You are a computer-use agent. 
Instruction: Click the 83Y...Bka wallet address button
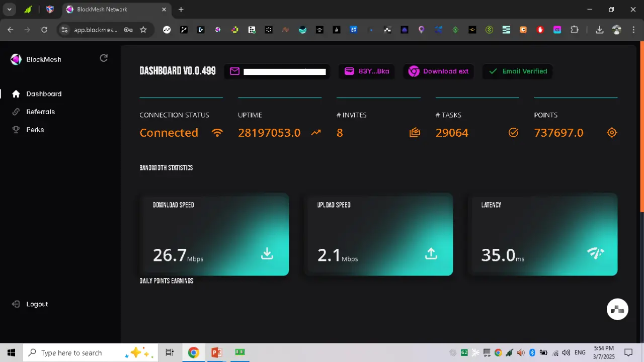click(367, 71)
